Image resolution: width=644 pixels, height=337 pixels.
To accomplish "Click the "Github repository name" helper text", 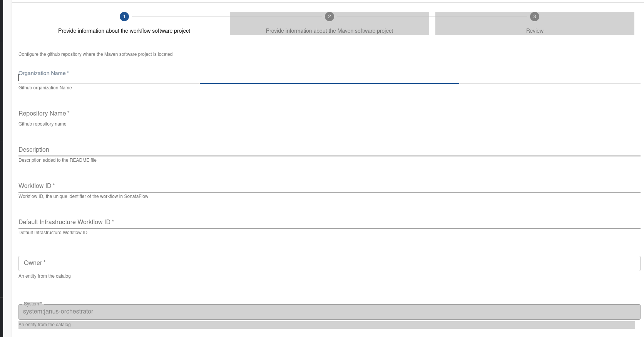I will click(x=42, y=124).
